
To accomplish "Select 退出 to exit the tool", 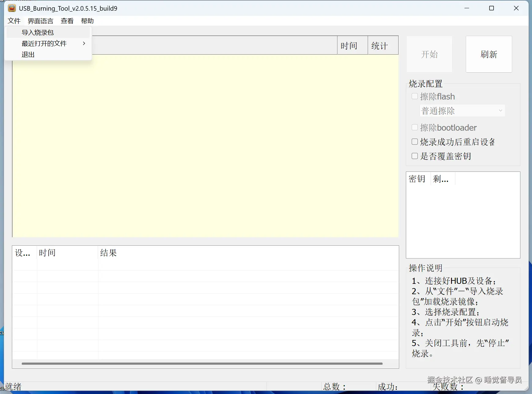I will pos(48,54).
